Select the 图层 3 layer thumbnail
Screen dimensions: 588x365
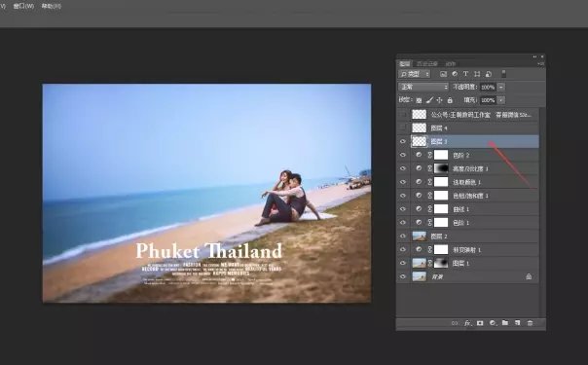pos(420,142)
